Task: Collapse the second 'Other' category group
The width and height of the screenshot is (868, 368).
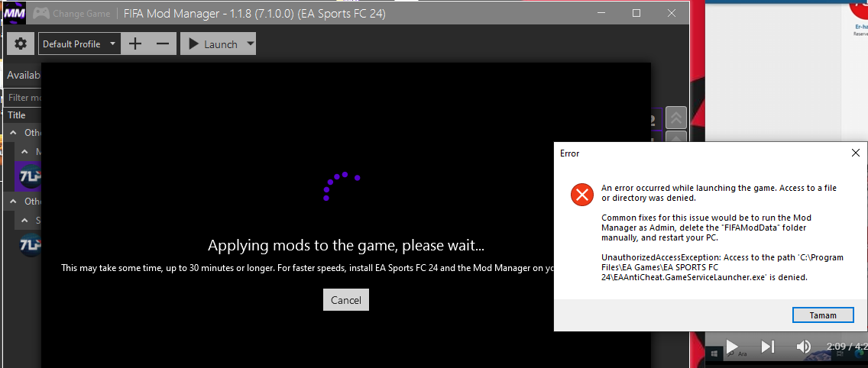Action: coord(13,201)
